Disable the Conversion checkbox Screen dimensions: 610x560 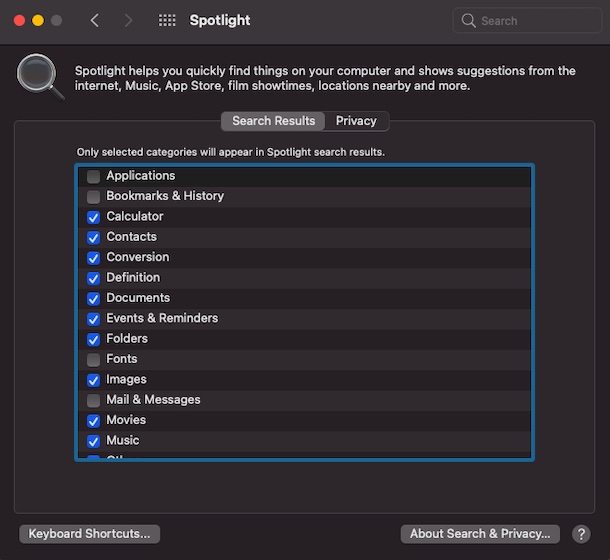click(x=93, y=258)
